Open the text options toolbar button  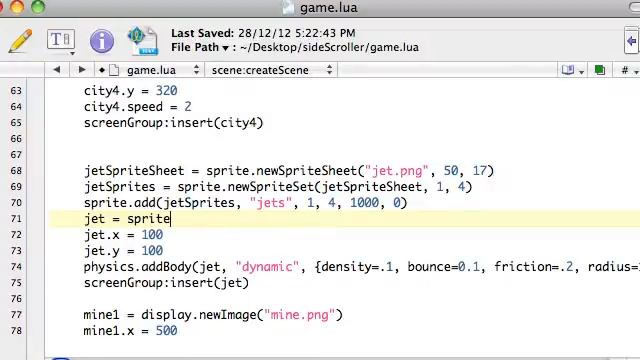[61, 41]
